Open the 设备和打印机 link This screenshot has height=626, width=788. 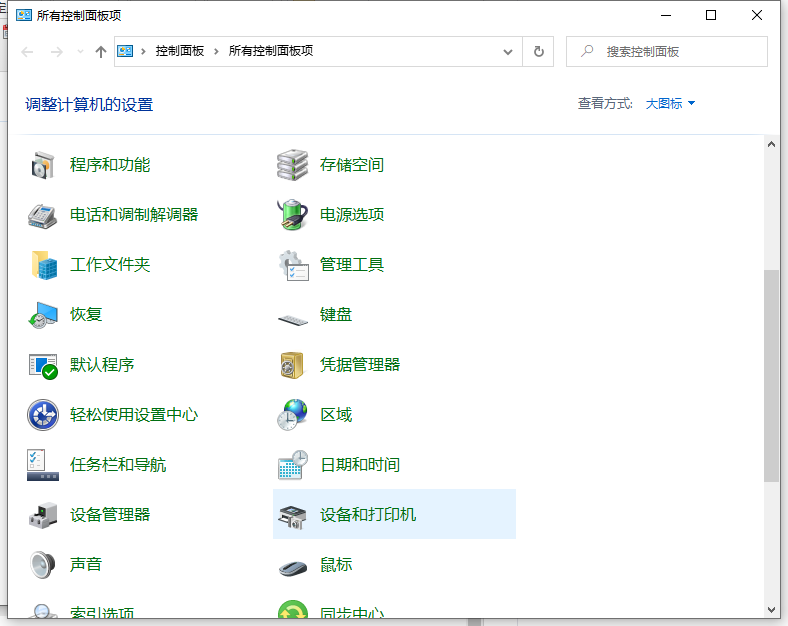(x=368, y=515)
